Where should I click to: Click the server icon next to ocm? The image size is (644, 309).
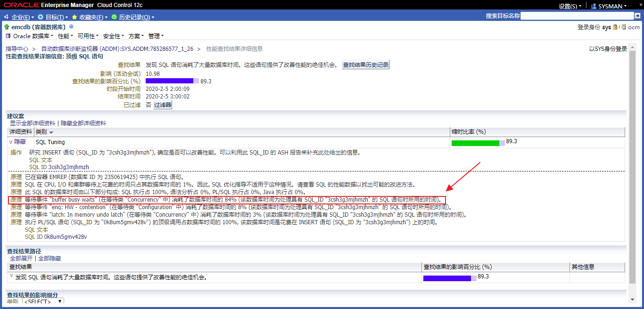[623, 27]
